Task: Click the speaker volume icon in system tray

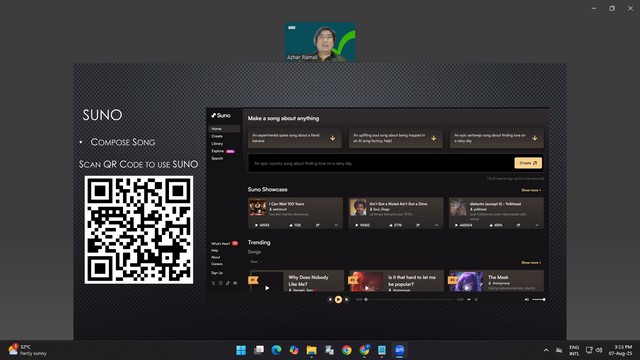Action: (599, 350)
